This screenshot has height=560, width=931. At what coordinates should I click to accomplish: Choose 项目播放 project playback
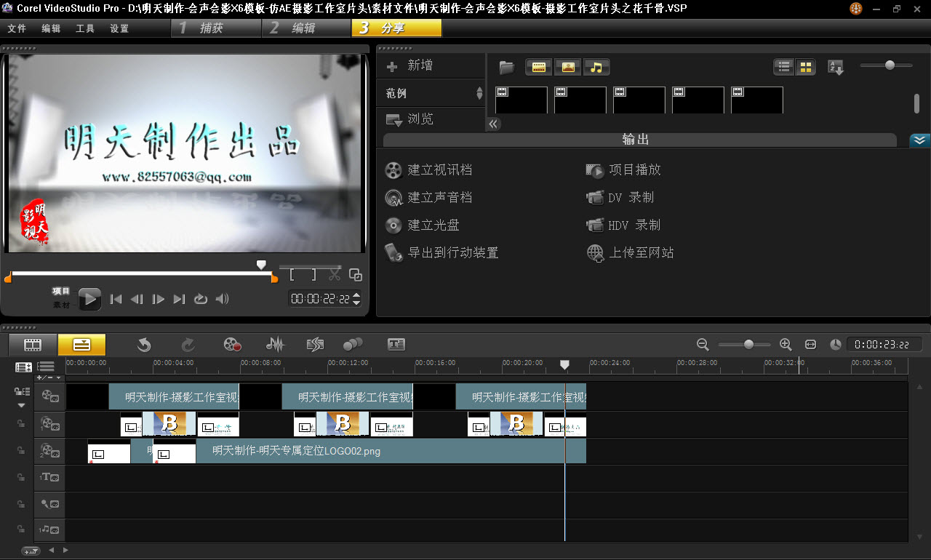click(624, 170)
